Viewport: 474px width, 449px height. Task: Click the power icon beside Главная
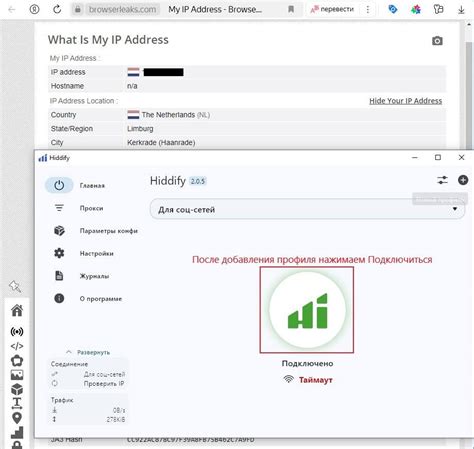59,185
